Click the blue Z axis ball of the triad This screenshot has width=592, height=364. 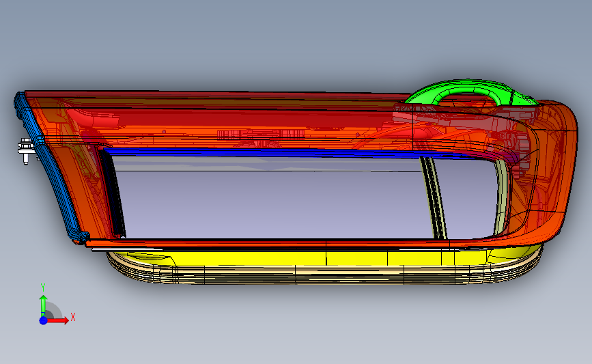tap(43, 320)
